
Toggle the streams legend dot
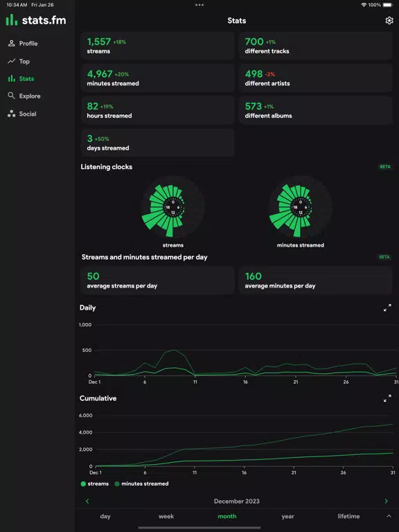tap(83, 484)
